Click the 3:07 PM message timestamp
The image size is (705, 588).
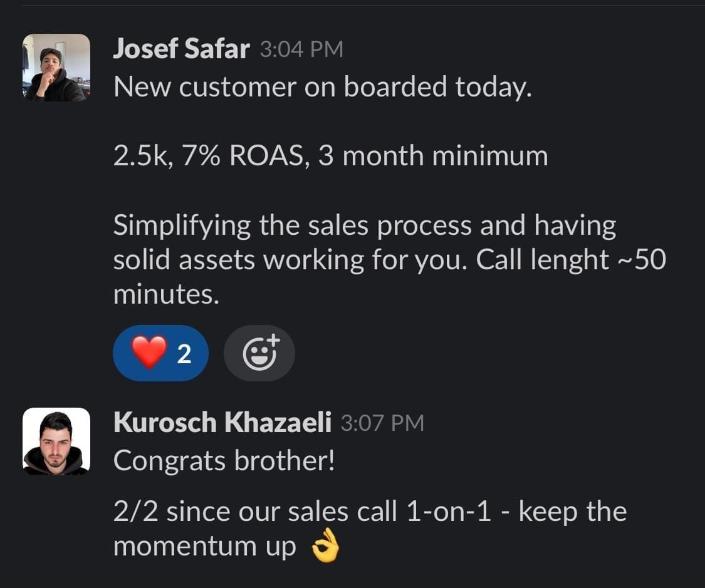[382, 424]
